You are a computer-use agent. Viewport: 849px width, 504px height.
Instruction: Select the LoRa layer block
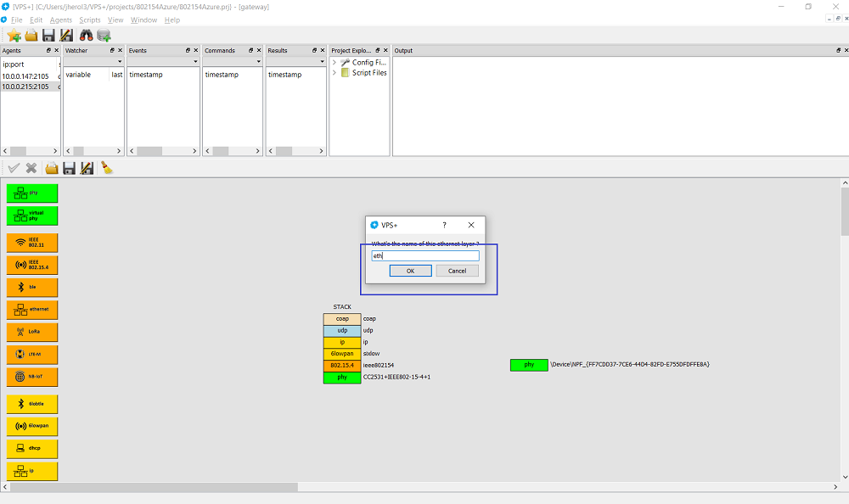tap(32, 332)
